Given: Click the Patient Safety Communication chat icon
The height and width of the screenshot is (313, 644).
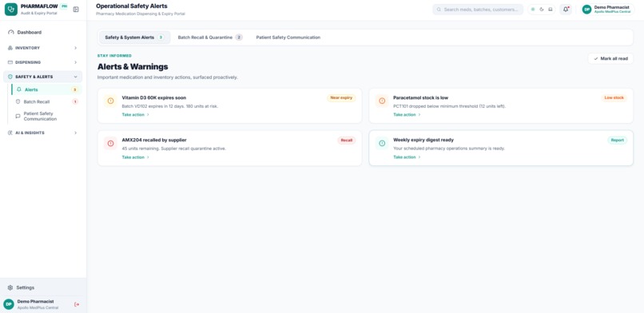Looking at the screenshot, I should tap(18, 116).
